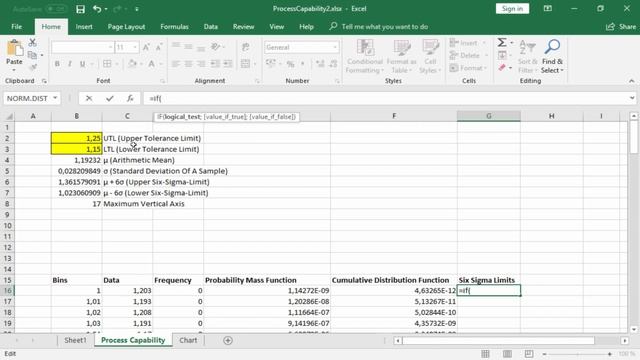Switch to the Page Layout tab
This screenshot has width=640, height=360.
click(x=126, y=27)
